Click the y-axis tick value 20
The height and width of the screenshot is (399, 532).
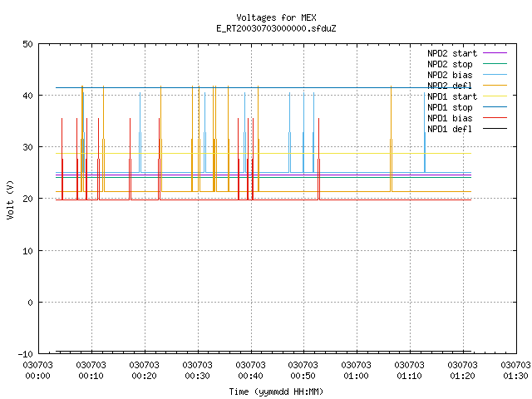[x=27, y=199]
